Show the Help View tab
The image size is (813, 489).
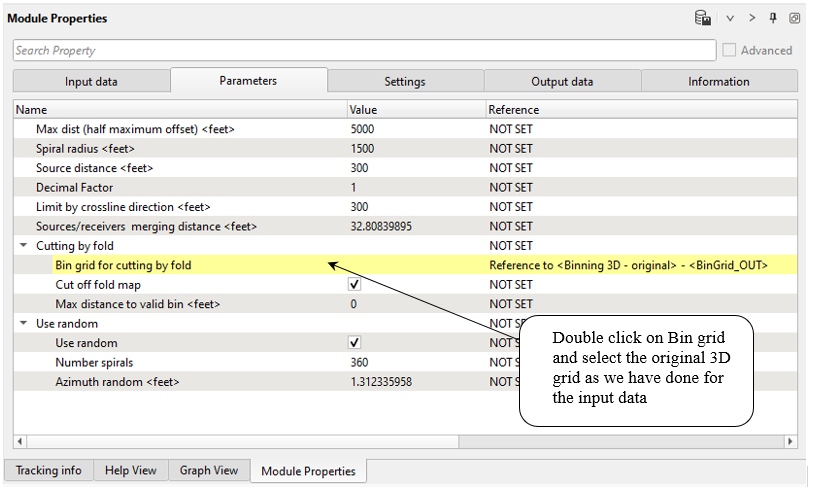131,470
